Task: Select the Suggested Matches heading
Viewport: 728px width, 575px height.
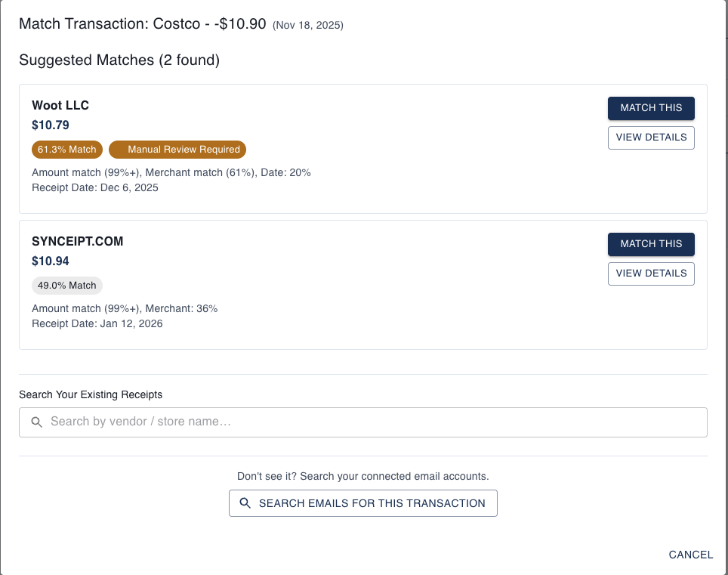Action: (119, 60)
